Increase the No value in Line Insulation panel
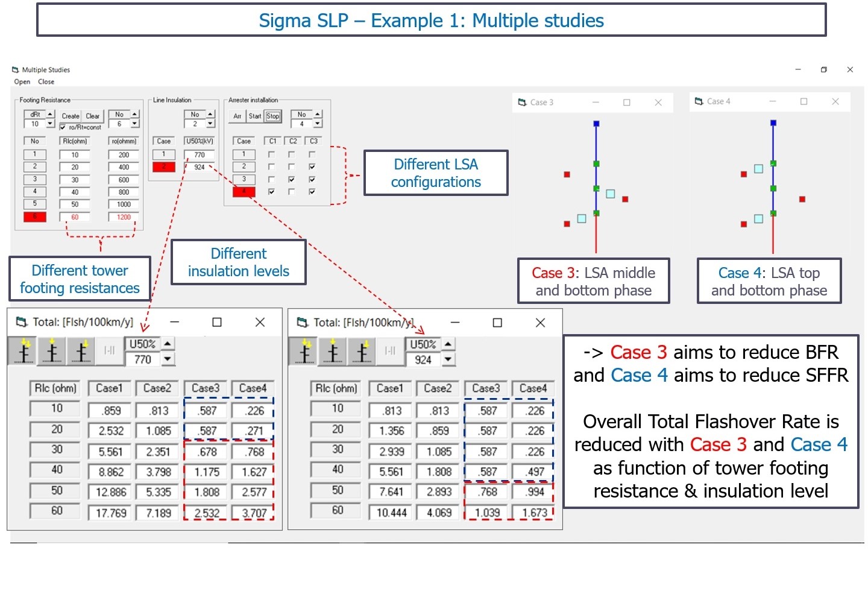The width and height of the screenshot is (868, 591). point(210,113)
